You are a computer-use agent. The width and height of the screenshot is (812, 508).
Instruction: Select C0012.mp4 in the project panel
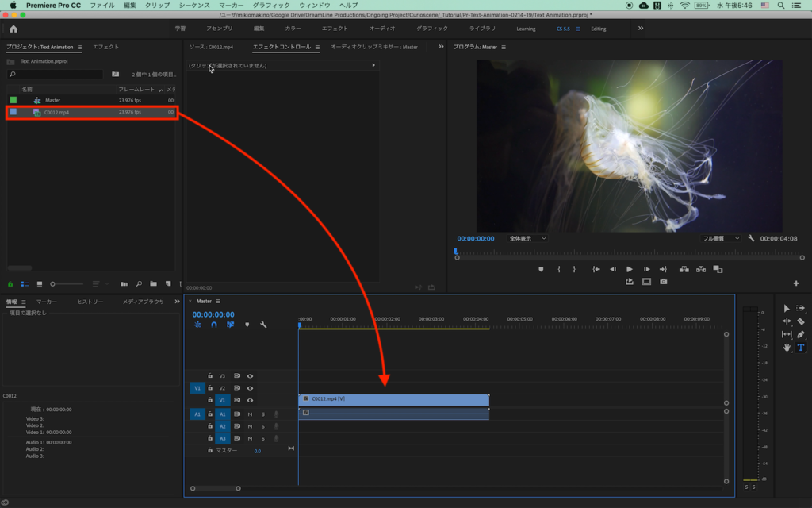click(56, 113)
